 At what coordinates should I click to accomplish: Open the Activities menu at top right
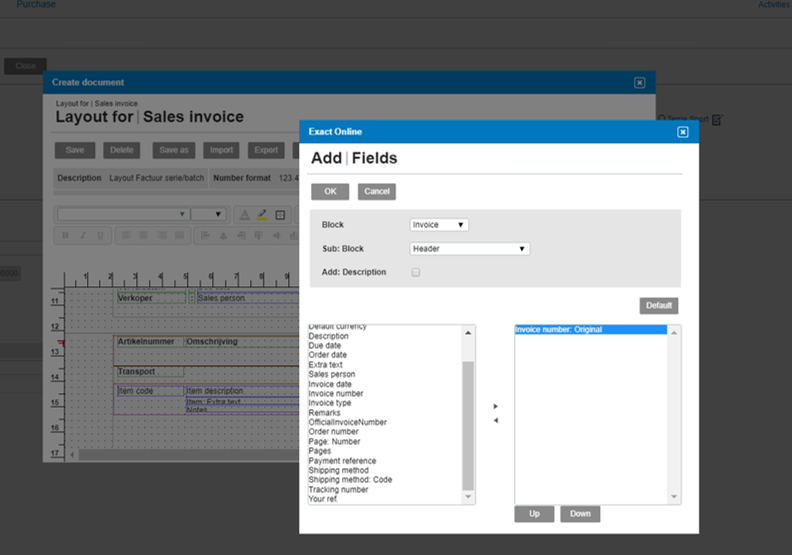coord(774,4)
